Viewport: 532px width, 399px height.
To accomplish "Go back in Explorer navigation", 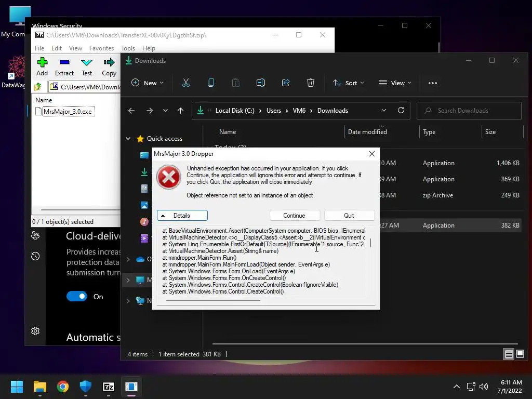I will 131,111.
